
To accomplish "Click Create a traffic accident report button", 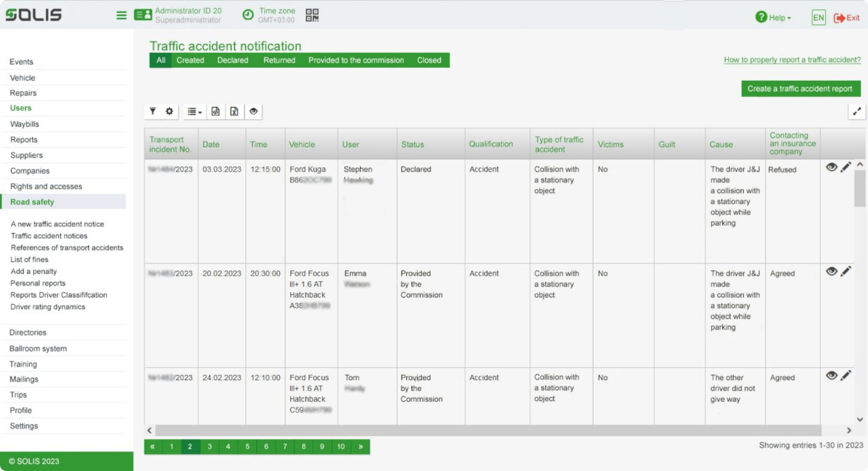I will (x=800, y=88).
